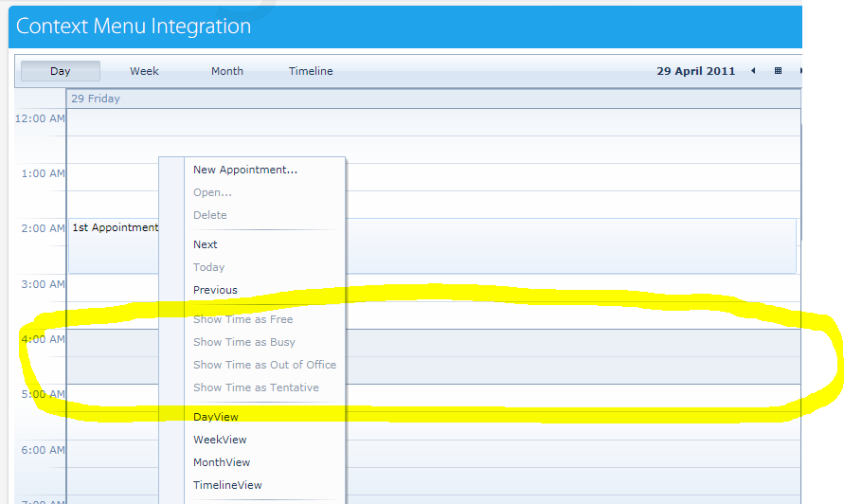The width and height of the screenshot is (844, 504).
Task: Click the 29 April 2011 date label
Action: [695, 71]
